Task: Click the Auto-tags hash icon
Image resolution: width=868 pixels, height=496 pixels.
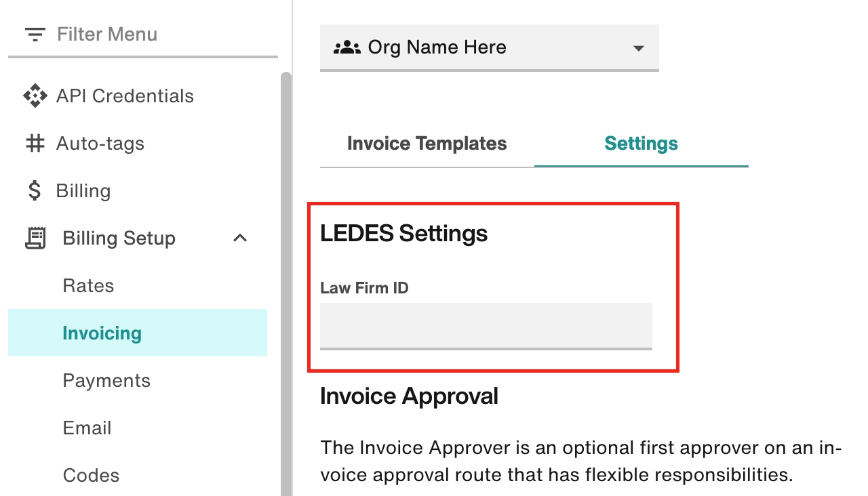Action: pyautogui.click(x=35, y=143)
